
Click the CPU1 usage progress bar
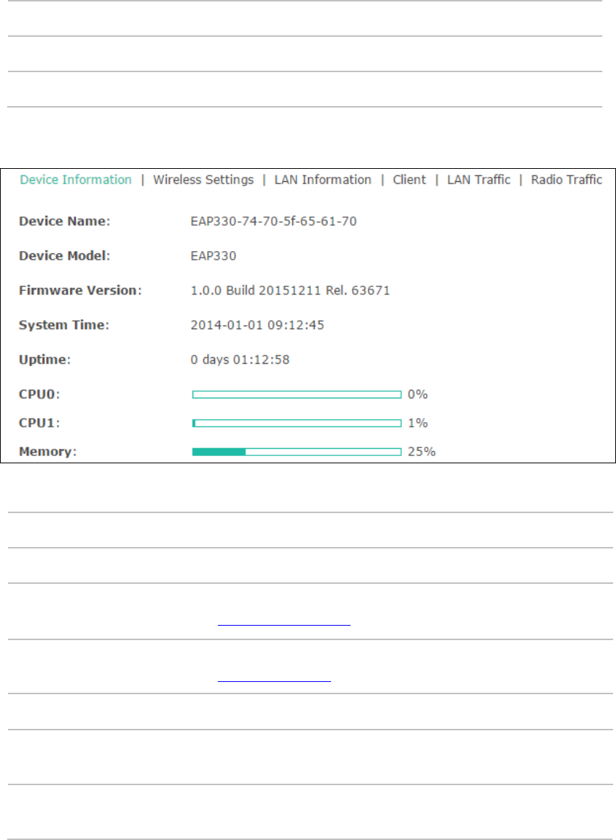tap(296, 423)
